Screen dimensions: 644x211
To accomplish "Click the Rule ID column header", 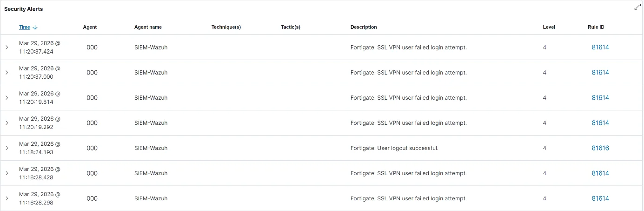I will click(596, 27).
